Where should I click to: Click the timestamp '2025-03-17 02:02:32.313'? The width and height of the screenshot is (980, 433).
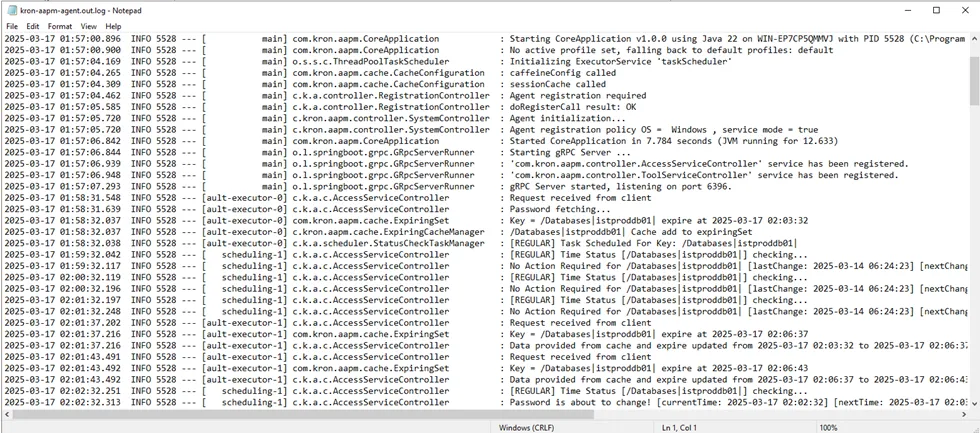point(62,402)
